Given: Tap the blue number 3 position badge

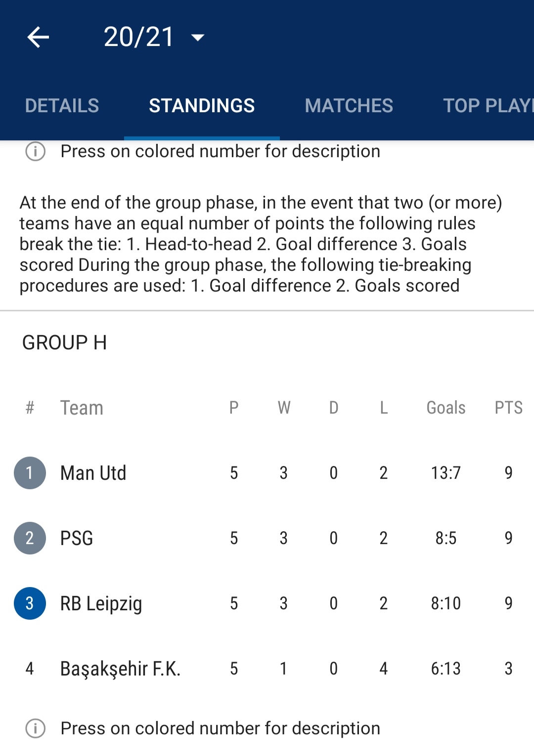Looking at the screenshot, I should 30,603.
